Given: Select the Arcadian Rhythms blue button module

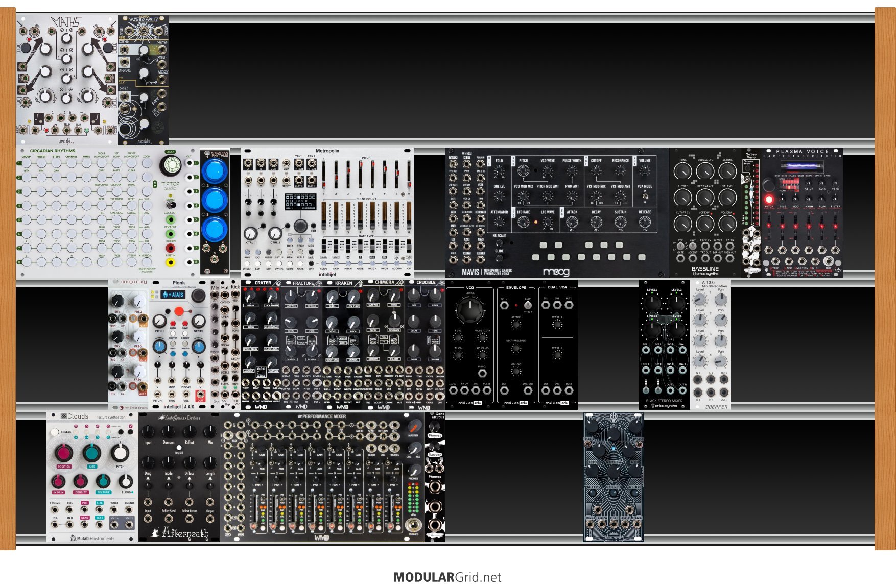Looking at the screenshot, I should pos(215,212).
